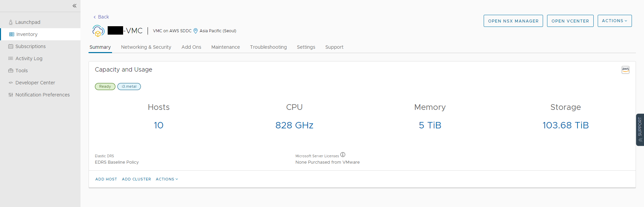Click Capacity and Usage heading
Screen dimensions: 644x207
point(123,70)
